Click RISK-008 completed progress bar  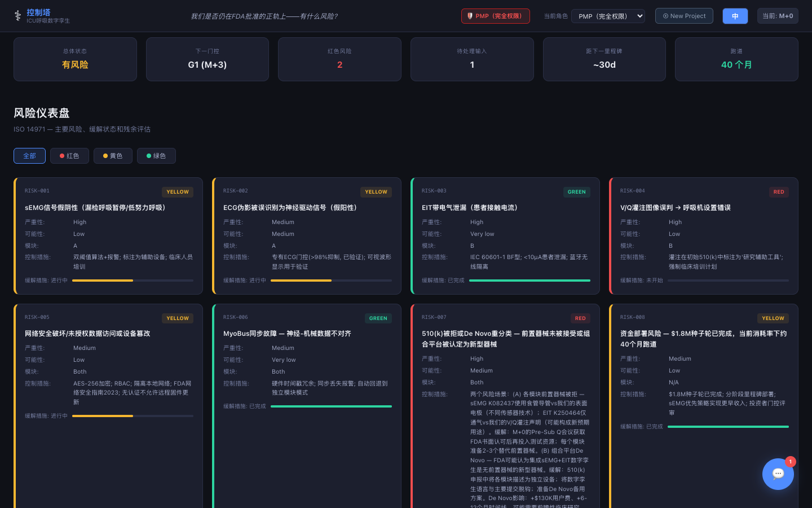pyautogui.click(x=728, y=427)
